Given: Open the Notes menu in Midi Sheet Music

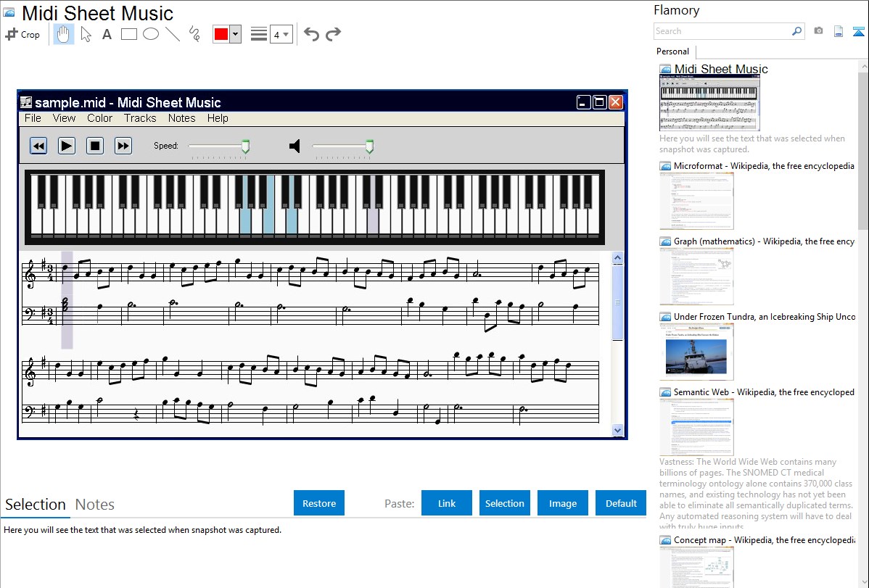Looking at the screenshot, I should tap(182, 118).
